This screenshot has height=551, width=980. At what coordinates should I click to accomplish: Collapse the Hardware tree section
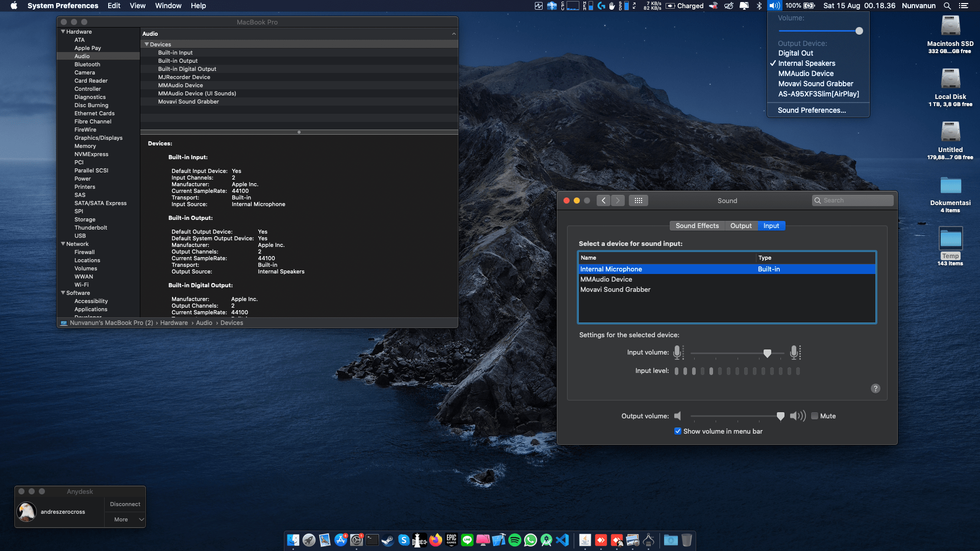[x=63, y=32]
